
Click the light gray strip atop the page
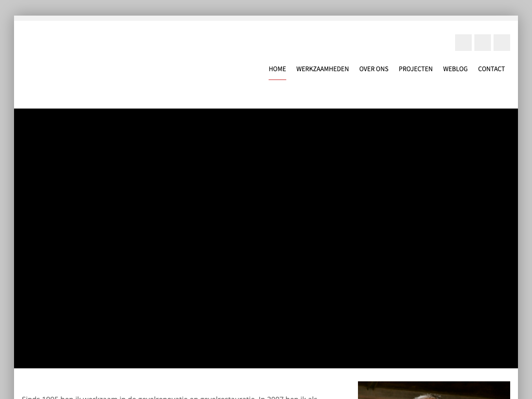[265, 18]
